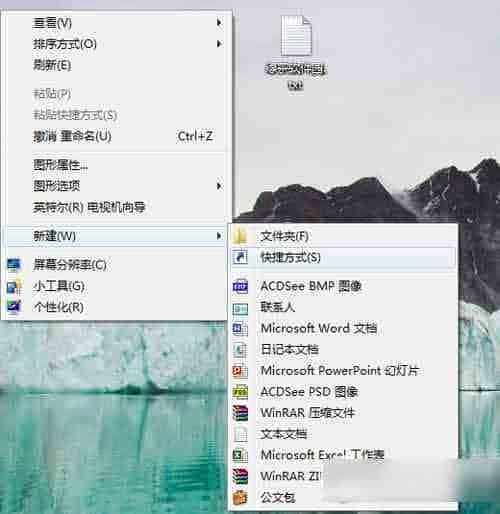The height and width of the screenshot is (514, 500).
Task: Click the journal document icon
Action: point(240,350)
